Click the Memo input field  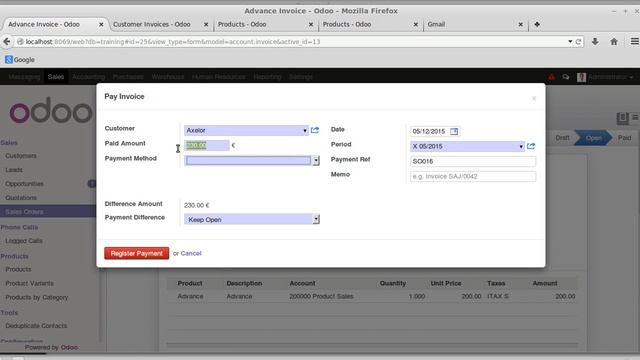click(x=473, y=177)
